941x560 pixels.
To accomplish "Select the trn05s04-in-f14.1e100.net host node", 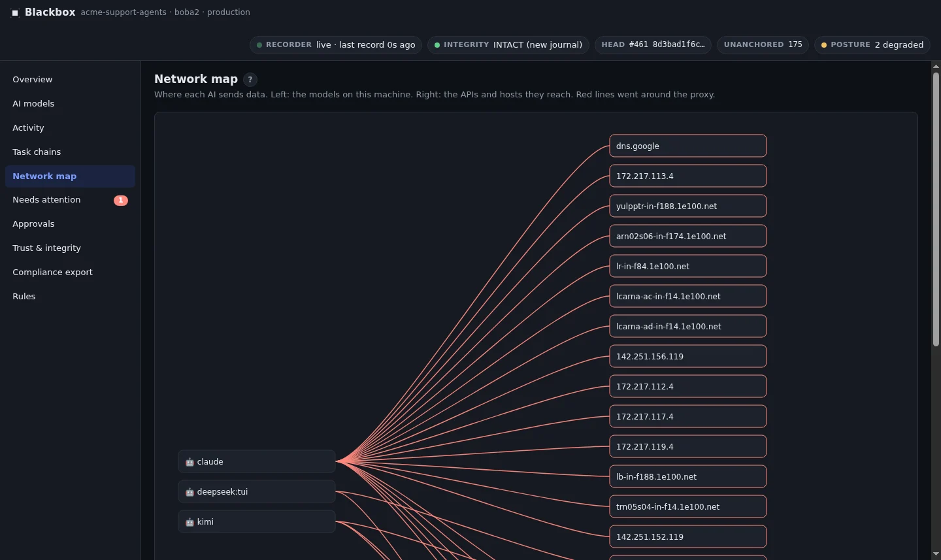I will [688, 507].
